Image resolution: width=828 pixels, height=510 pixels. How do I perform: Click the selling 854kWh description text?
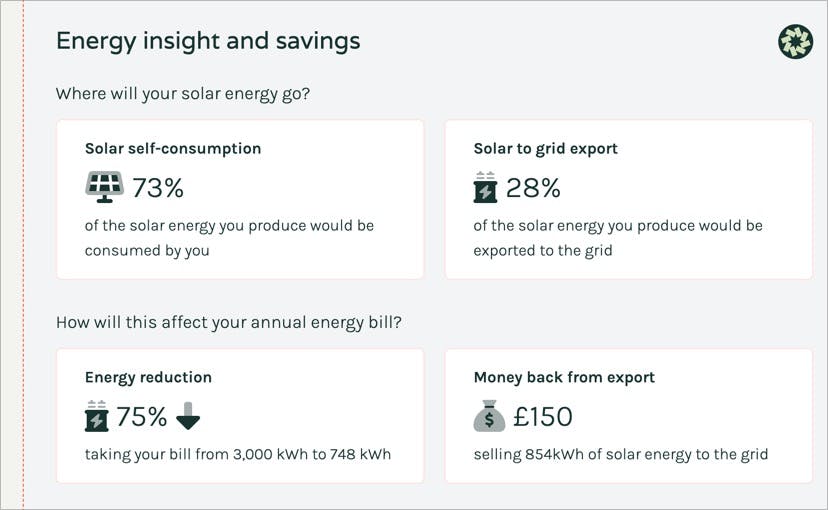[620, 454]
